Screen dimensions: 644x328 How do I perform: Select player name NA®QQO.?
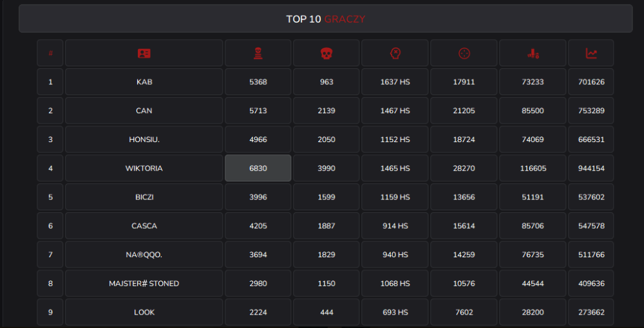144,255
